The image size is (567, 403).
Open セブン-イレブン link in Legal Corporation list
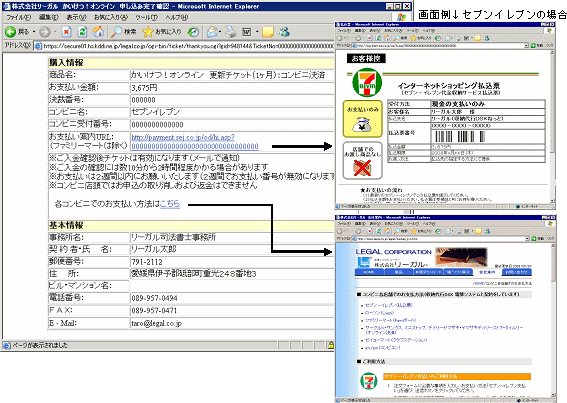click(x=389, y=305)
